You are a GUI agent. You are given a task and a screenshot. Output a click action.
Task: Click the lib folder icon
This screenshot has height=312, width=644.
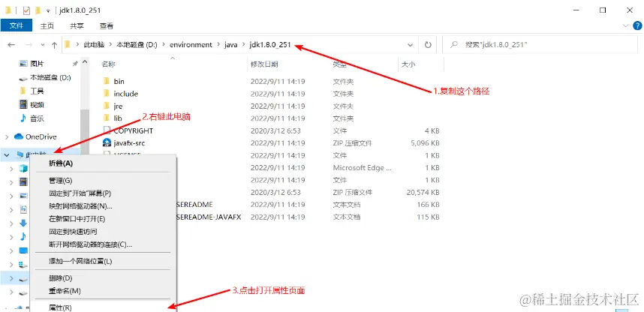tap(107, 118)
